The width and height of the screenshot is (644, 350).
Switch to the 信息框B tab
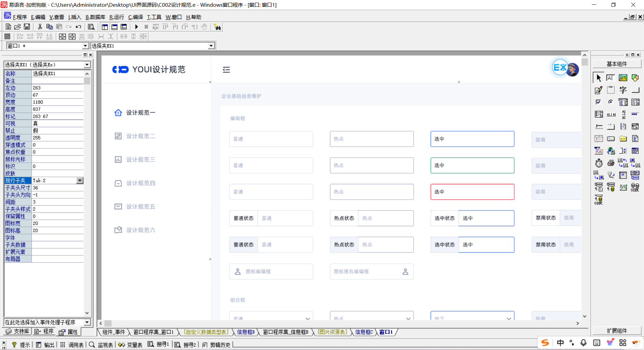[246, 332]
